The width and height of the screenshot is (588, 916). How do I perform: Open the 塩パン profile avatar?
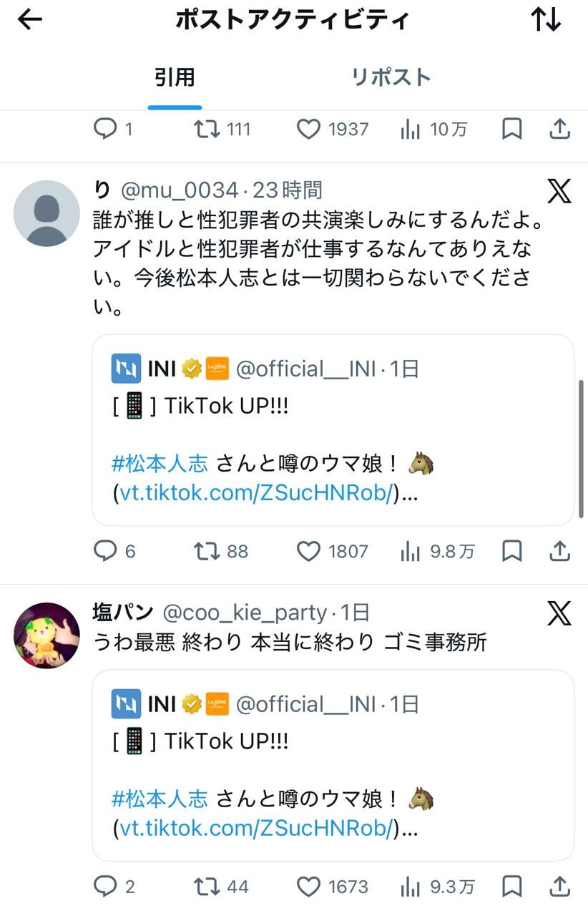click(x=47, y=635)
